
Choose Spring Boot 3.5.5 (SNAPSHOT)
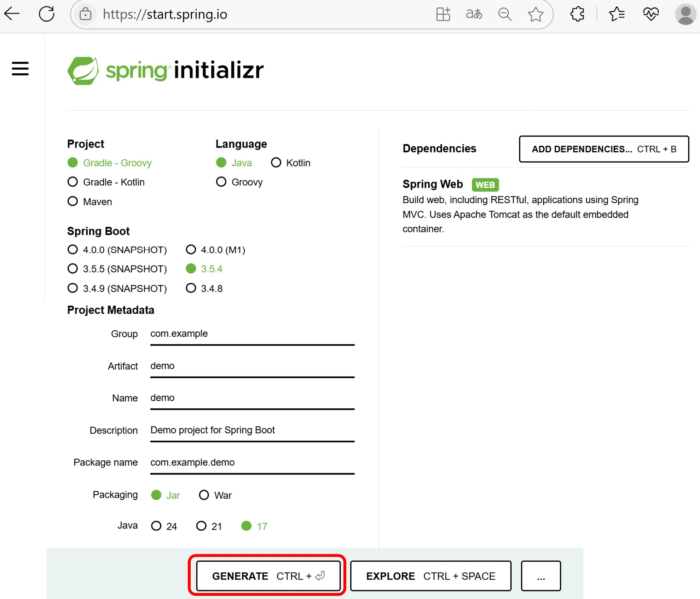click(117, 269)
